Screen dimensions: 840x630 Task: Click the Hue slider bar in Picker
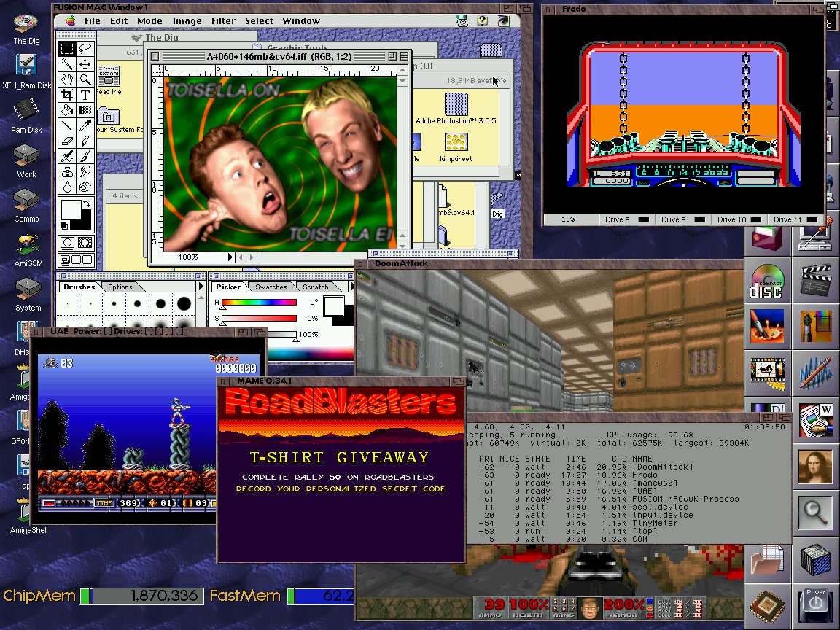260,302
